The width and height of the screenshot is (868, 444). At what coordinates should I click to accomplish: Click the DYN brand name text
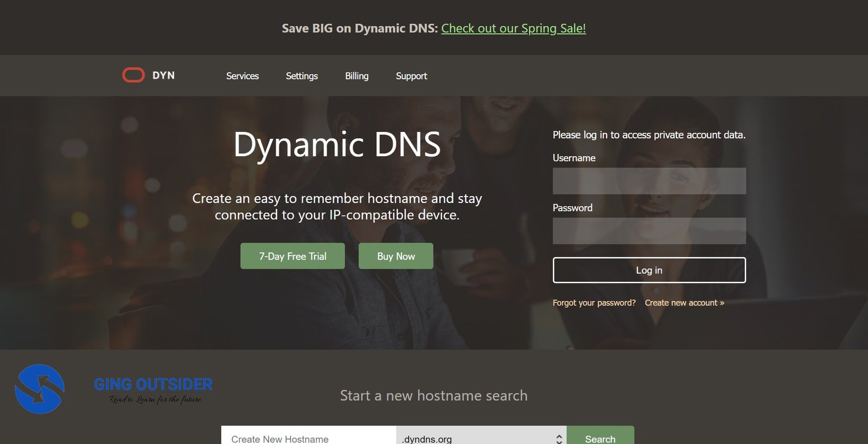tap(163, 75)
